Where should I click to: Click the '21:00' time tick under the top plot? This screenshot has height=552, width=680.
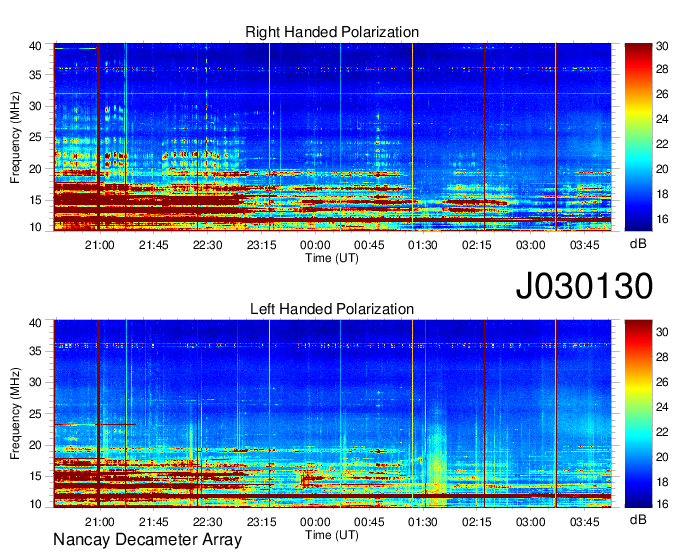100,245
